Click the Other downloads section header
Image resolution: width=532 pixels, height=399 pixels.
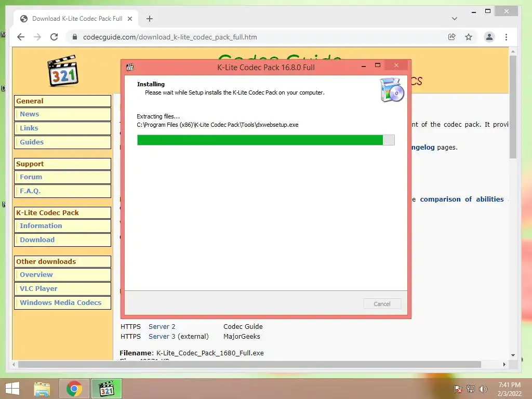pos(63,262)
